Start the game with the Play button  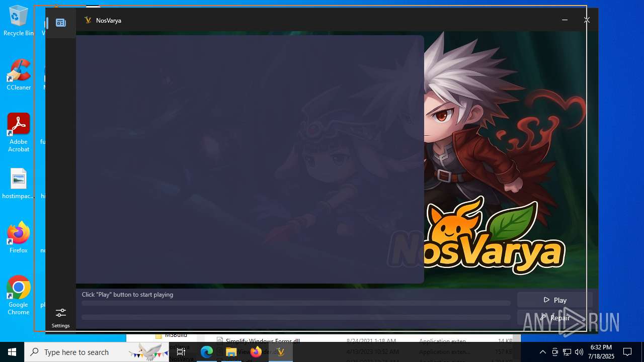[554, 300]
